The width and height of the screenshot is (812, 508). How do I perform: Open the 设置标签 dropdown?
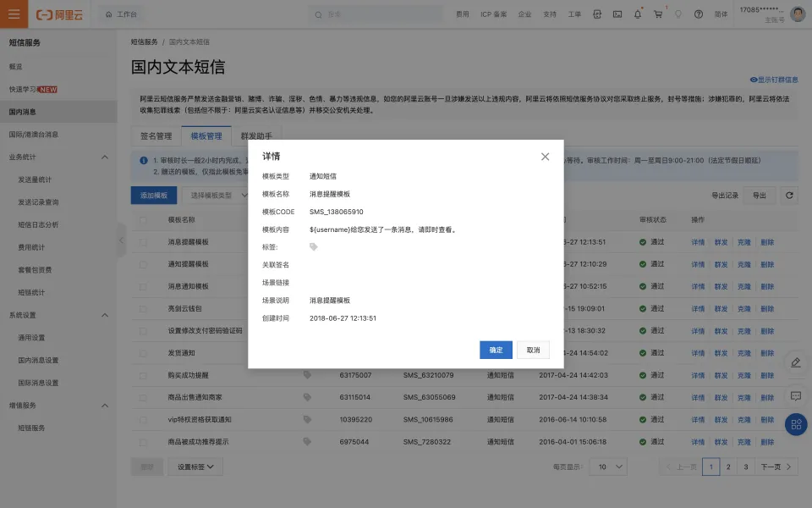click(195, 467)
